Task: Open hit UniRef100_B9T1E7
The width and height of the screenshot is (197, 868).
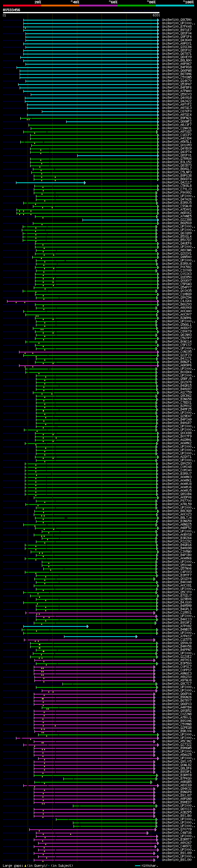Action: point(177,30)
